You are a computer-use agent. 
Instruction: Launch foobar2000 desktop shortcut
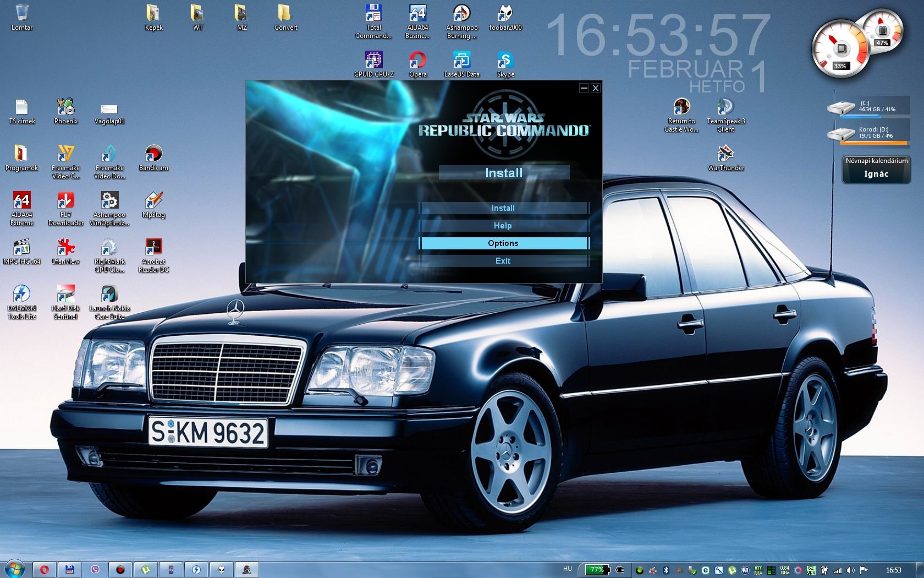(x=505, y=18)
